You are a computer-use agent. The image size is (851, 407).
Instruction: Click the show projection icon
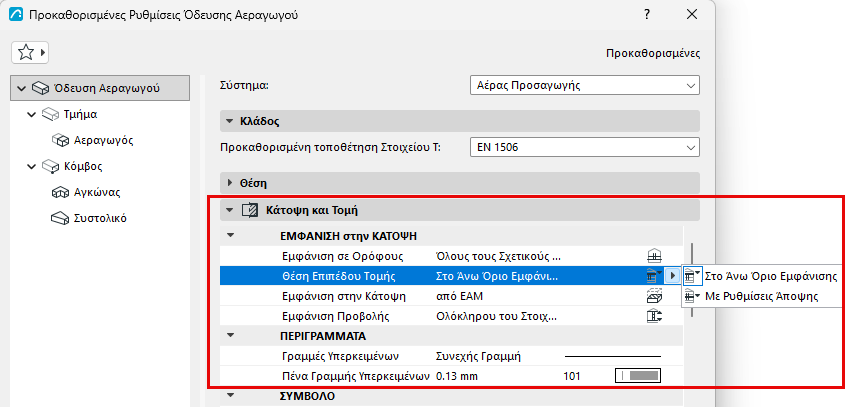[x=655, y=316]
